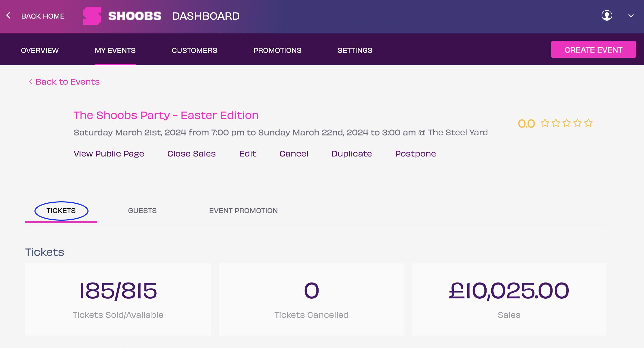Go to My Events

point(115,50)
